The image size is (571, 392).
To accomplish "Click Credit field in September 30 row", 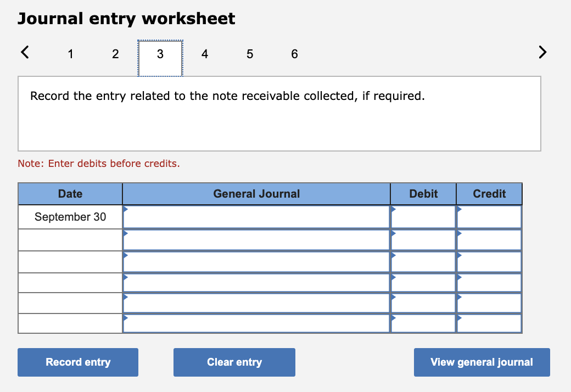I will tap(489, 217).
